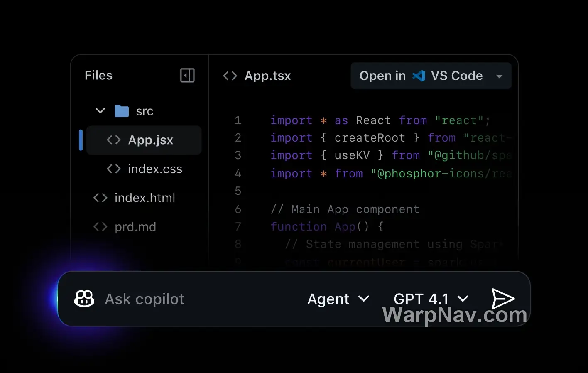The image size is (588, 373).
Task: Click the code icon beside index.html
Action: (x=100, y=198)
